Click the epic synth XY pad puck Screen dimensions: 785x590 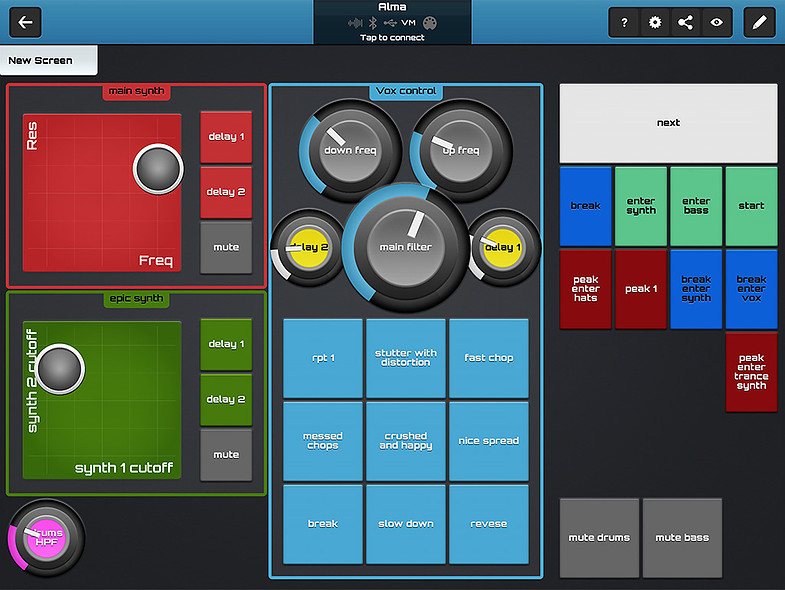pos(60,369)
